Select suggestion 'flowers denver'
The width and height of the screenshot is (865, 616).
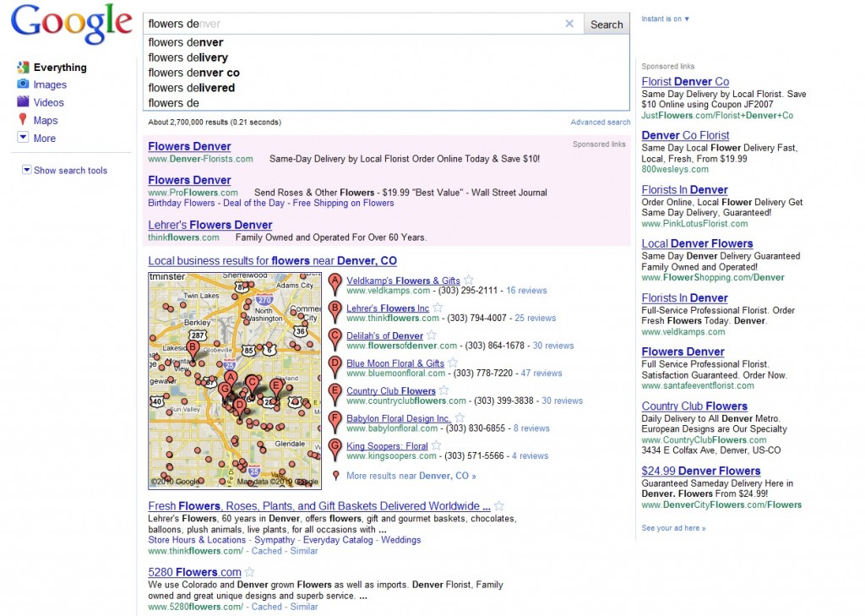[386, 42]
